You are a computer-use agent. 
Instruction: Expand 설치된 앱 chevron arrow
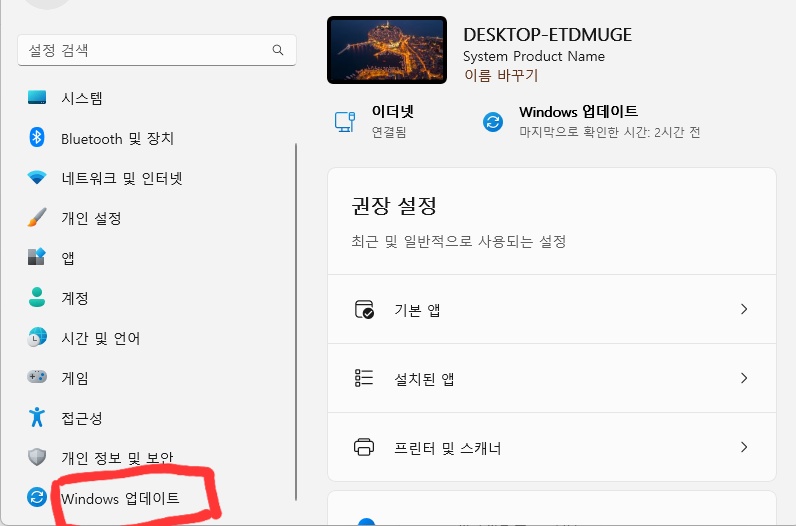coord(744,378)
